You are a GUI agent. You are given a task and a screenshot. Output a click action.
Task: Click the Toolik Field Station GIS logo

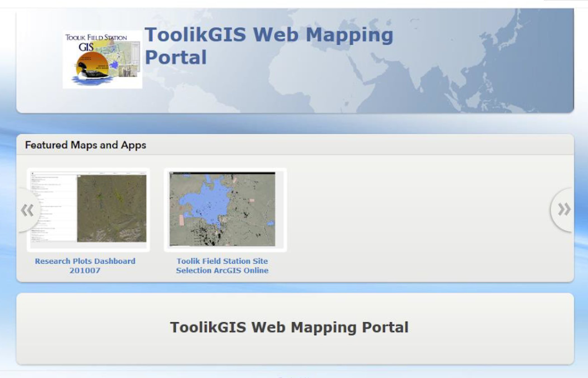[102, 59]
